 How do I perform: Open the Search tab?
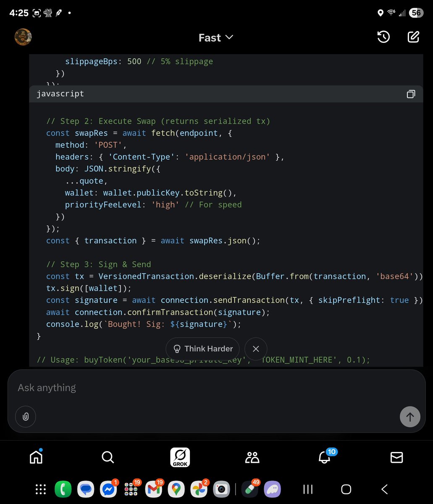(x=108, y=457)
